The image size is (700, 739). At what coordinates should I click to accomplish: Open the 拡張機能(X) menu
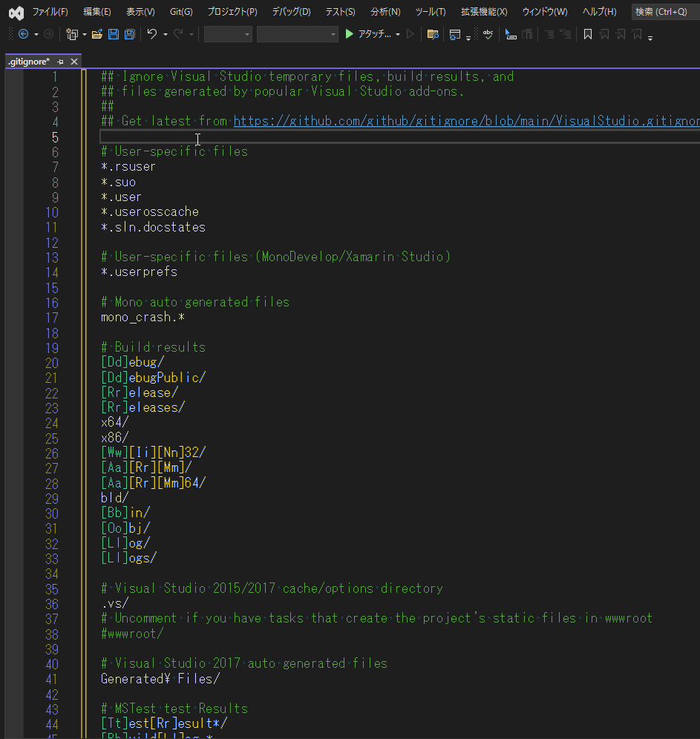484,12
